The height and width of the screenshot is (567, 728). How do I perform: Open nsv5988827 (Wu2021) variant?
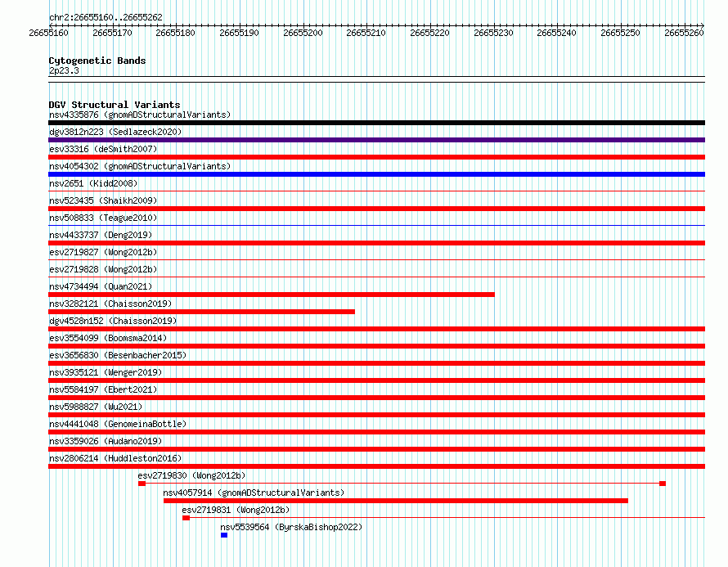96,407
